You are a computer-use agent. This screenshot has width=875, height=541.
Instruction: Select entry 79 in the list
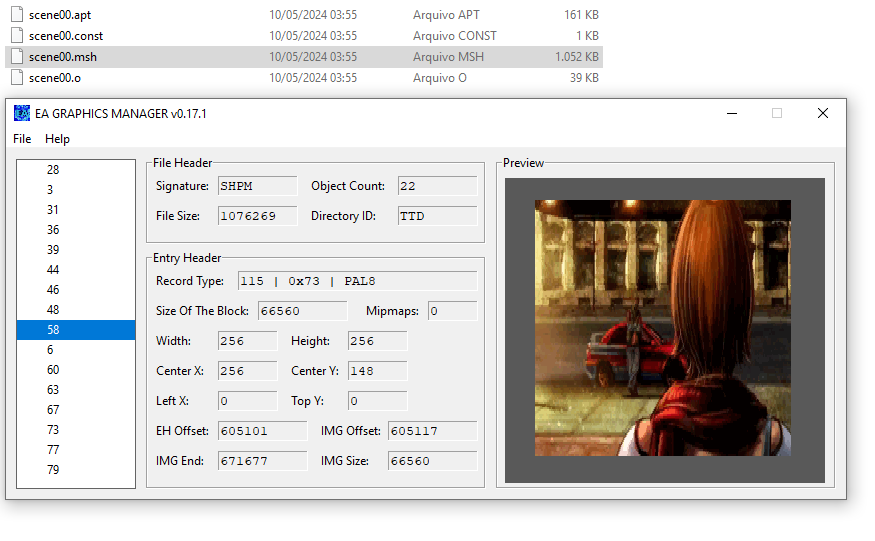pyautogui.click(x=53, y=470)
